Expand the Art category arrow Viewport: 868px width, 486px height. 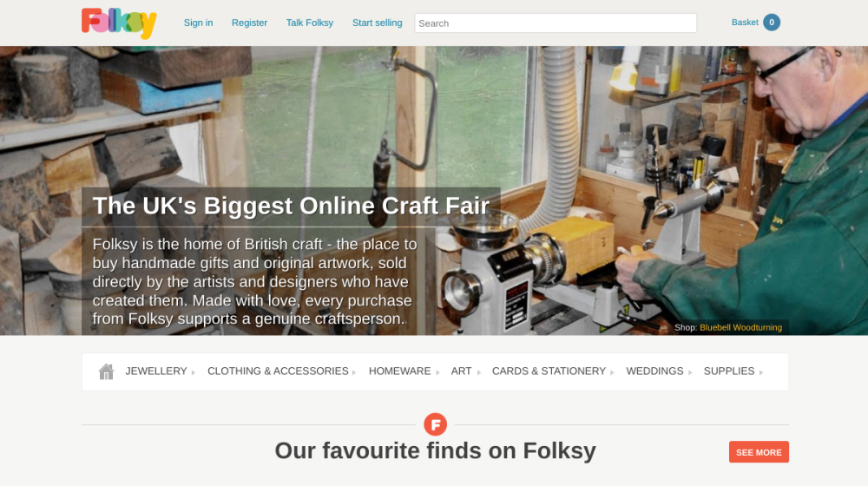click(479, 372)
